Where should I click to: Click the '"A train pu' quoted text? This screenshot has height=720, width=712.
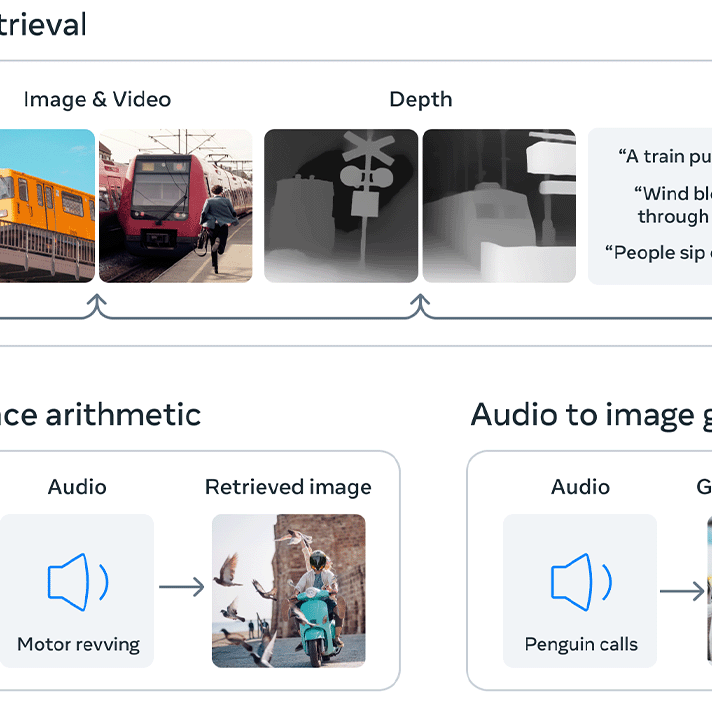tap(665, 157)
